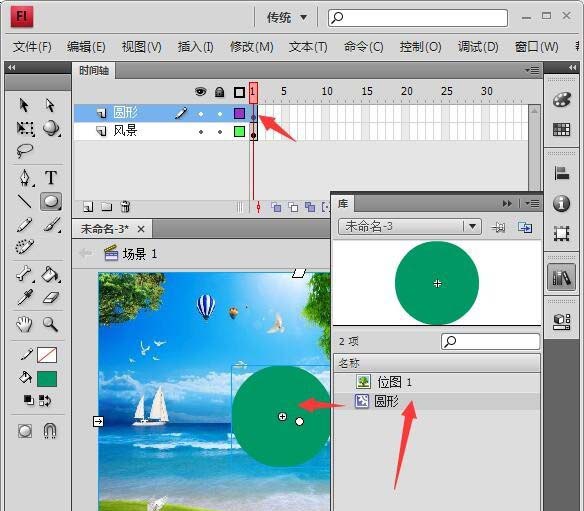Reset to black and white colors
The image size is (584, 511).
pyautogui.click(x=29, y=400)
